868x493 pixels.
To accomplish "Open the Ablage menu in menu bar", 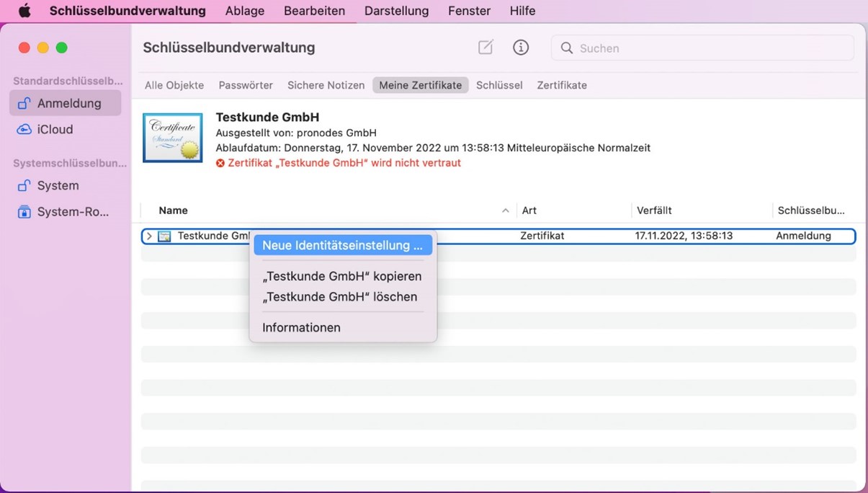I will point(245,11).
